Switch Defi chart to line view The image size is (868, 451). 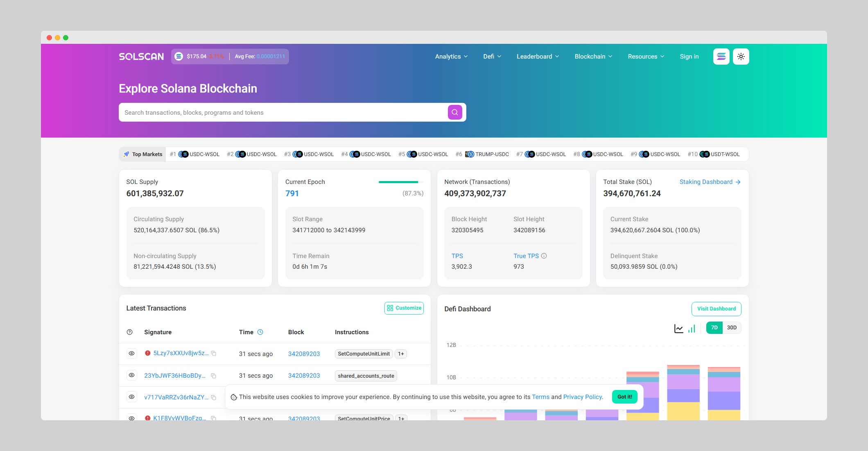point(679,328)
